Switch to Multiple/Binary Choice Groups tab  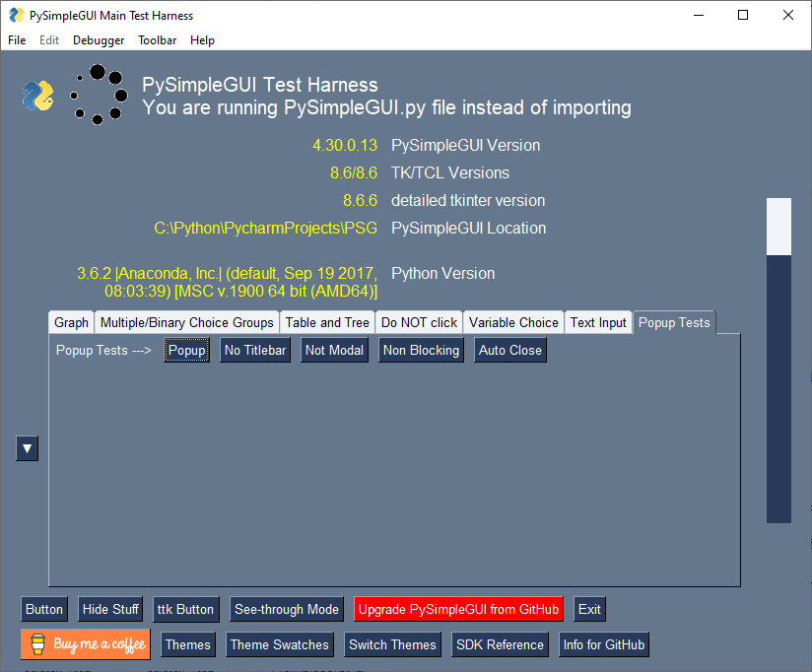[x=187, y=322]
